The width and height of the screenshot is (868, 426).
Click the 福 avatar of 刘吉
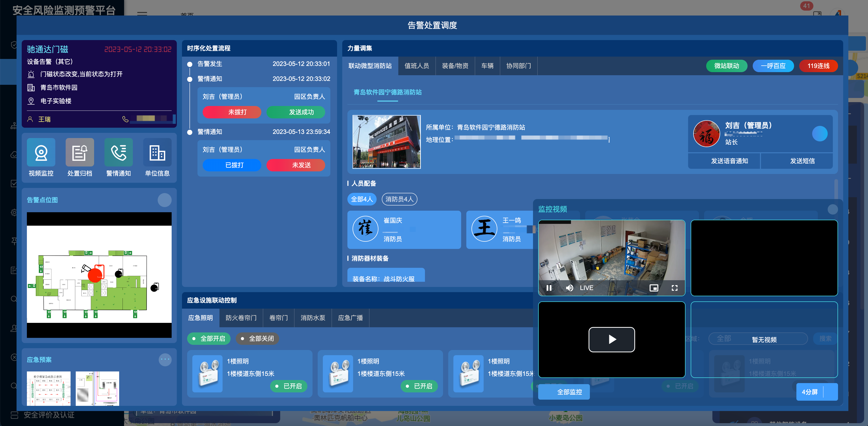coord(706,133)
